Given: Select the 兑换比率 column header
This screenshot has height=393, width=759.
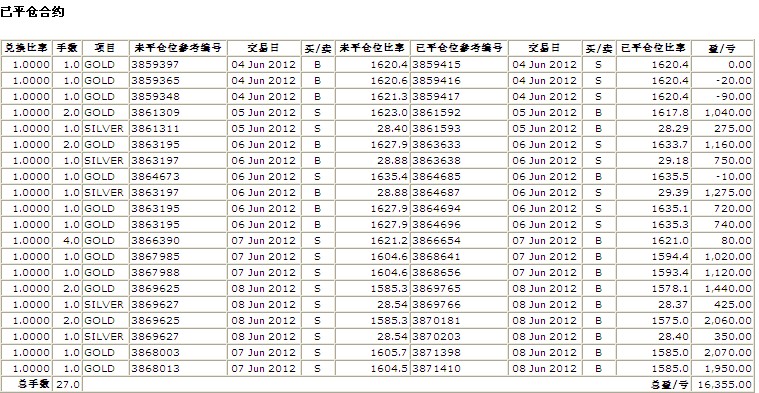Looking at the screenshot, I should (x=26, y=48).
